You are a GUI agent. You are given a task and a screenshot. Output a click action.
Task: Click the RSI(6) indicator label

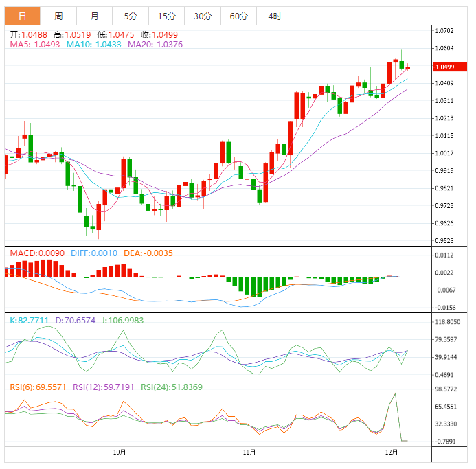[37, 387]
